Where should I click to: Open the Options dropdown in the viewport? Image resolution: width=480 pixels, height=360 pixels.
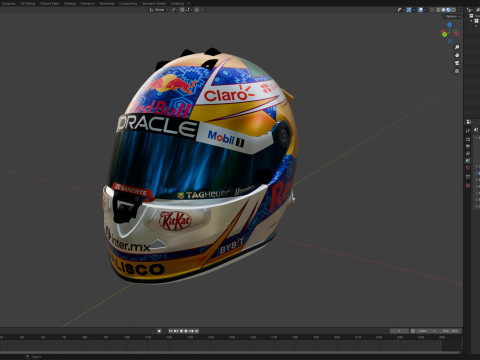point(452,16)
